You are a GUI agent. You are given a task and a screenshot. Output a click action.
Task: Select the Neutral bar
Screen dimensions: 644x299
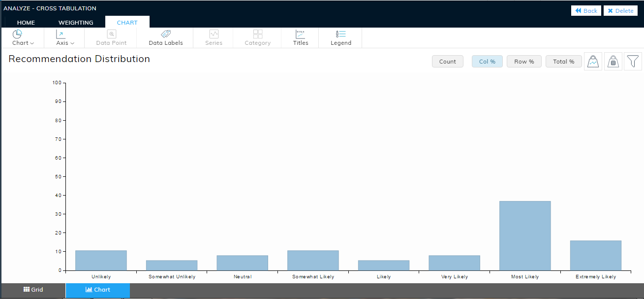coord(243,263)
